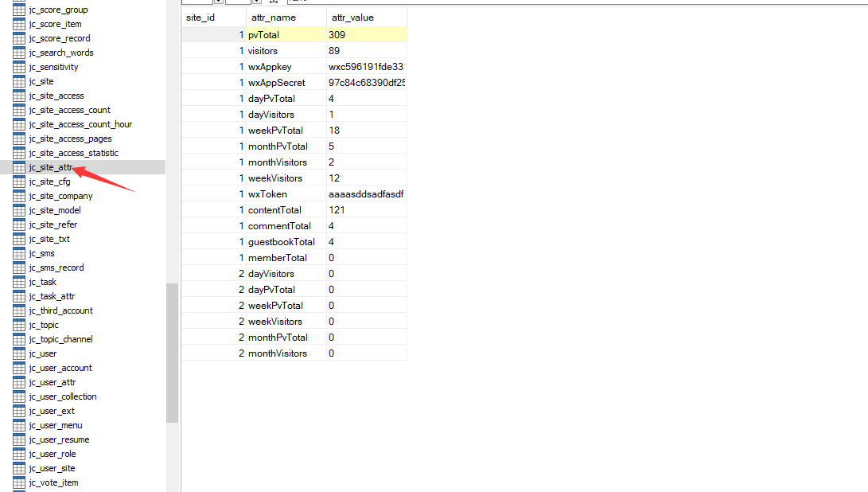Click the table icon beside jc_task

point(19,282)
